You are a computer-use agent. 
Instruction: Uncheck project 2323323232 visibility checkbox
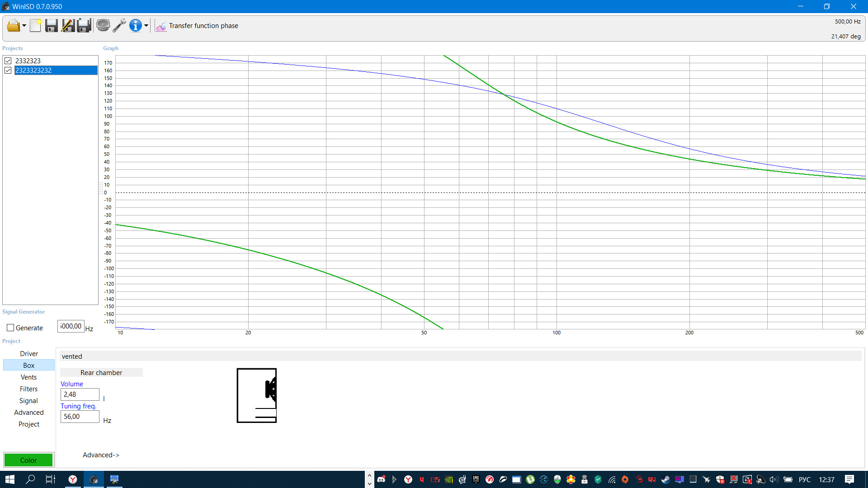click(x=8, y=70)
